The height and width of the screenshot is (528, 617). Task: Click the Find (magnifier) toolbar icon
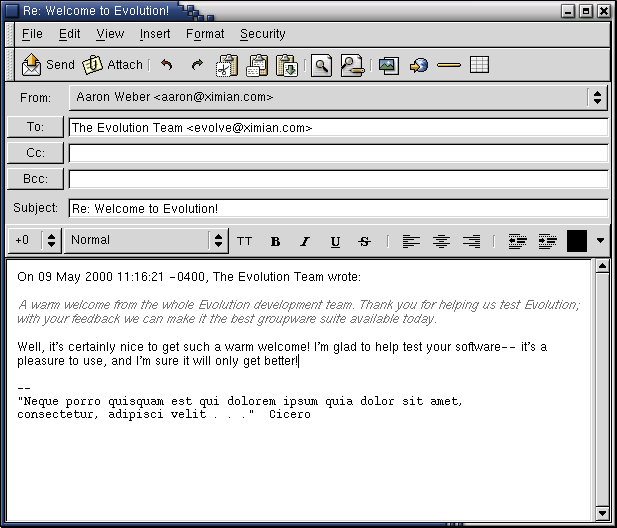coord(321,66)
